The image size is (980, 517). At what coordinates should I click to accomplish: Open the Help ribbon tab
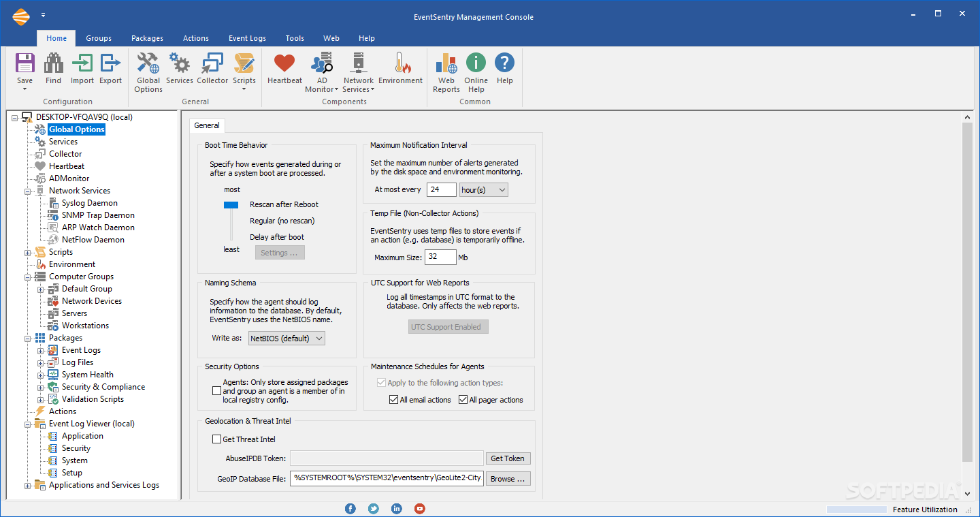coord(367,38)
